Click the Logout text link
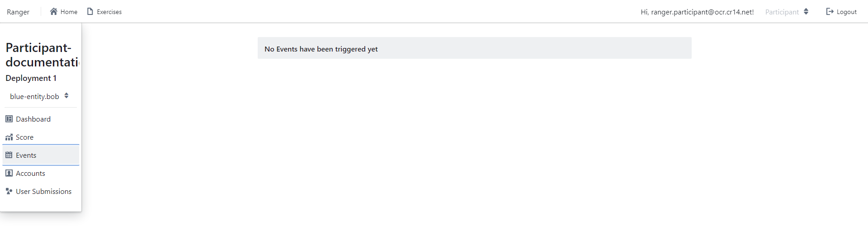This screenshot has width=868, height=226. click(x=846, y=12)
